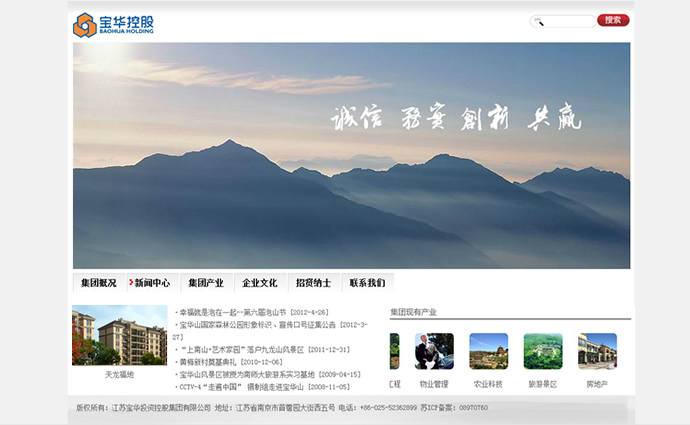Navigate to the 联系我们 tab
690x425 pixels.
click(367, 283)
